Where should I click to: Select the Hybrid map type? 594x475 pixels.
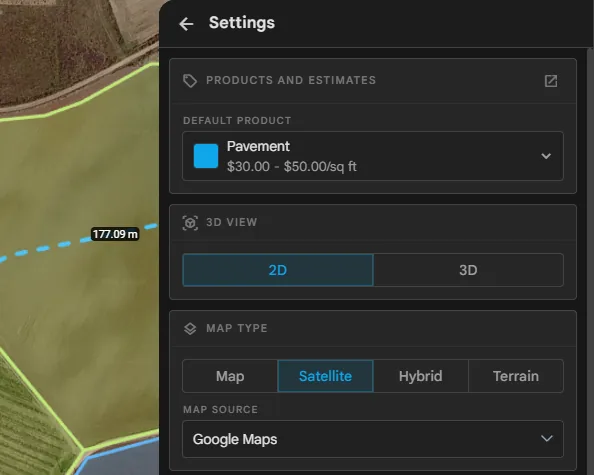point(420,376)
